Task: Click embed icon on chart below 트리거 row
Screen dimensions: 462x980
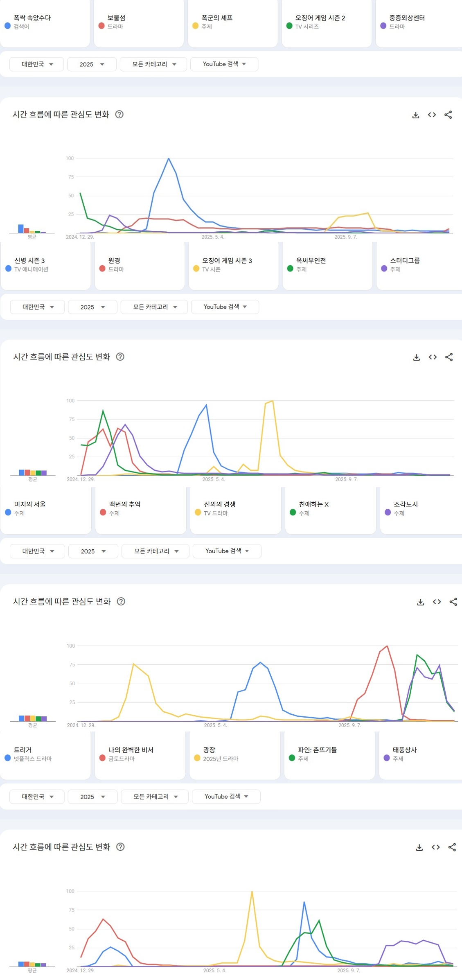Action: pos(435,847)
